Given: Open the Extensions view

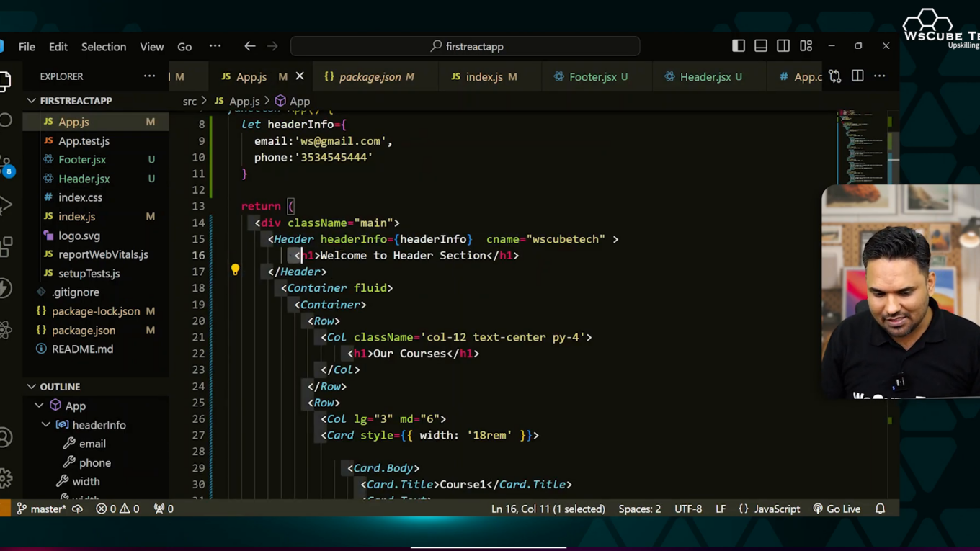Looking at the screenshot, I should [6, 247].
